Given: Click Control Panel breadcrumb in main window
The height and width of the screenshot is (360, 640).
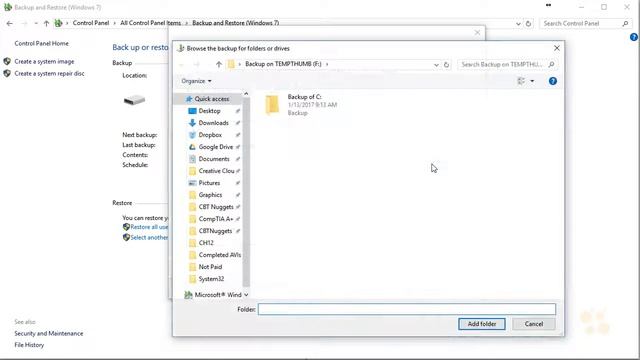Looking at the screenshot, I should [91, 23].
